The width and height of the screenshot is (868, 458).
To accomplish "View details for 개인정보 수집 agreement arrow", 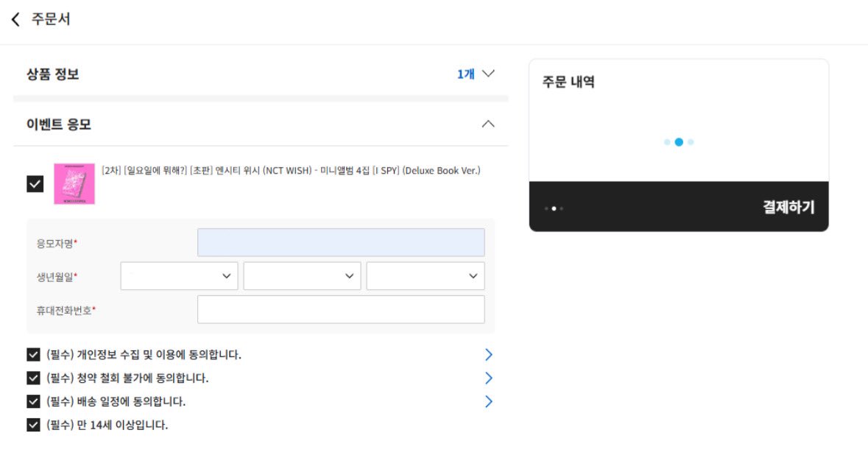I will pos(488,354).
